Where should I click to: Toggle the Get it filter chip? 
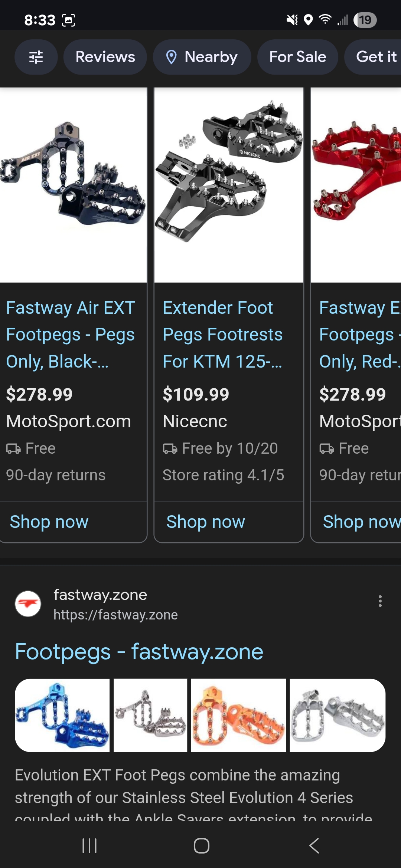(x=376, y=57)
